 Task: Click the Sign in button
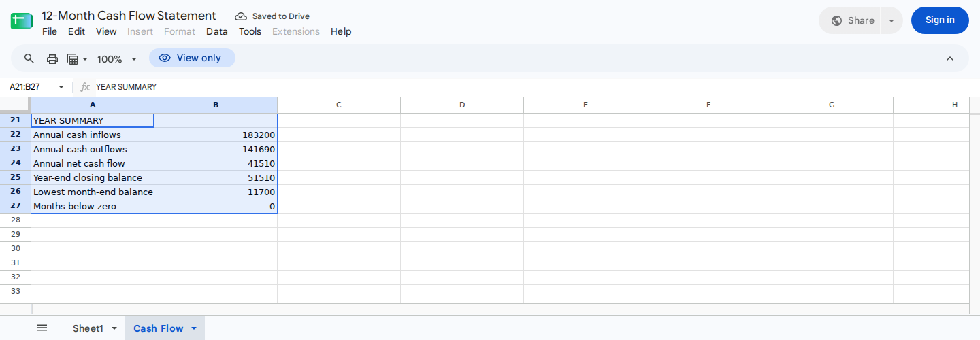click(940, 20)
